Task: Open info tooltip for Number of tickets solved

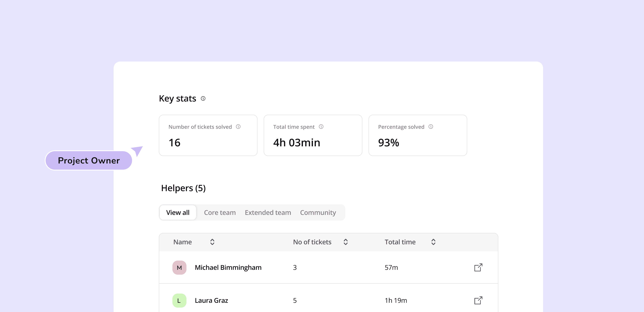Action: [238, 127]
